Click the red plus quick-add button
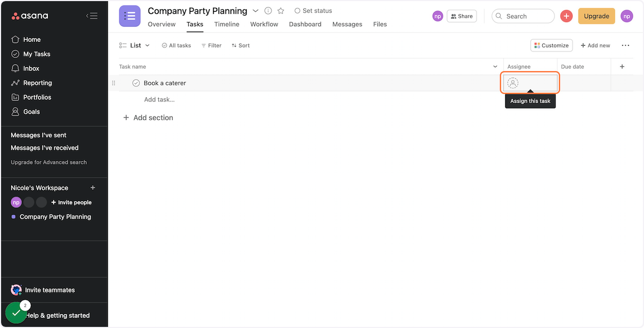The image size is (644, 328). [x=566, y=16]
